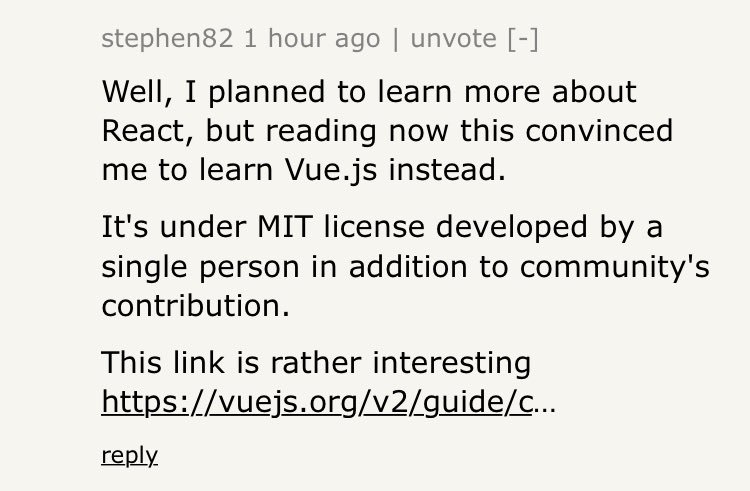Collapse the comment thread with [-]
The image size is (750, 491).
pos(523,39)
